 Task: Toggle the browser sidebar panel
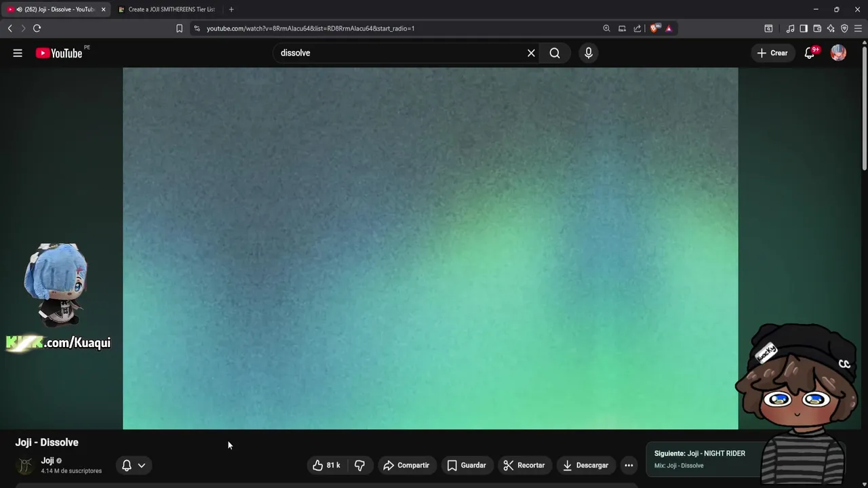(x=804, y=28)
